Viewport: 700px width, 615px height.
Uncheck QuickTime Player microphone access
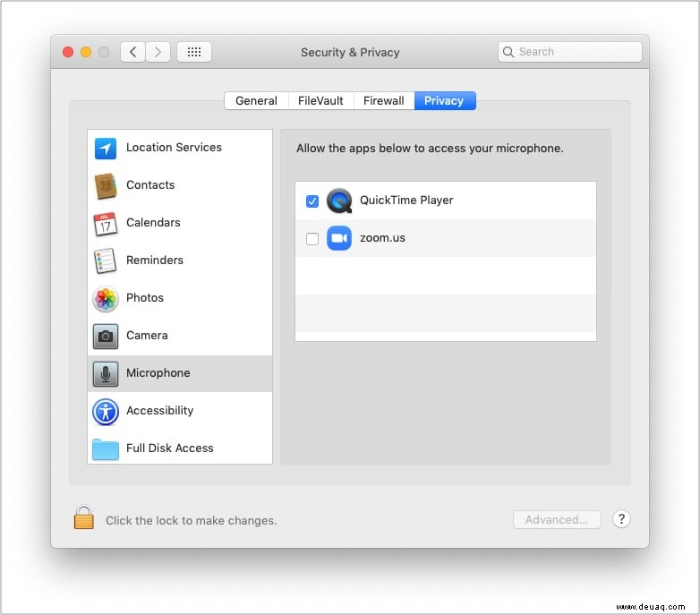tap(312, 201)
